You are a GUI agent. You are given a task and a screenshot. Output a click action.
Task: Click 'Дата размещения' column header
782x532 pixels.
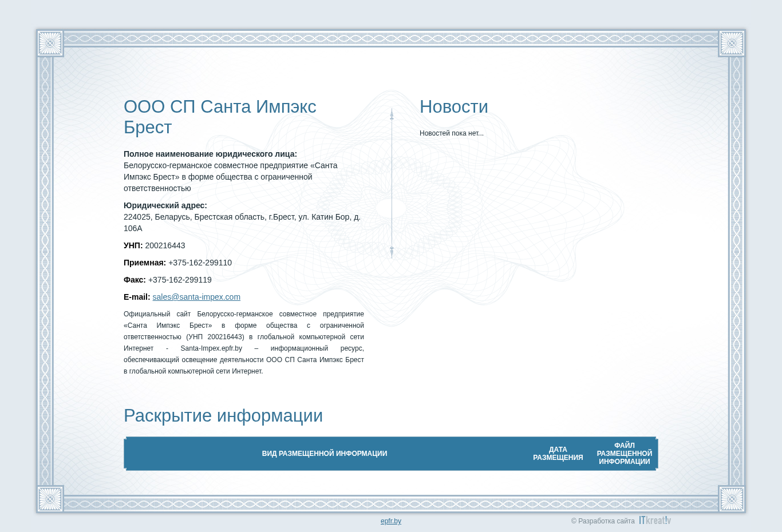click(x=558, y=454)
